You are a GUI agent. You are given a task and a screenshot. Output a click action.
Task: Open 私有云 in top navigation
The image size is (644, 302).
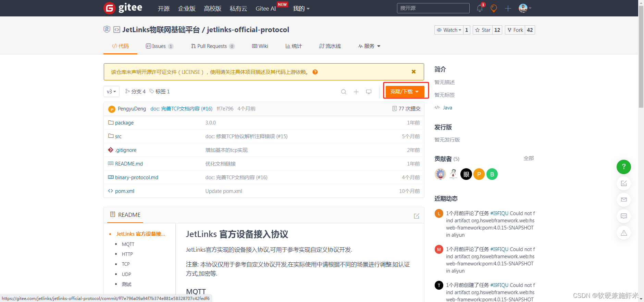[238, 9]
